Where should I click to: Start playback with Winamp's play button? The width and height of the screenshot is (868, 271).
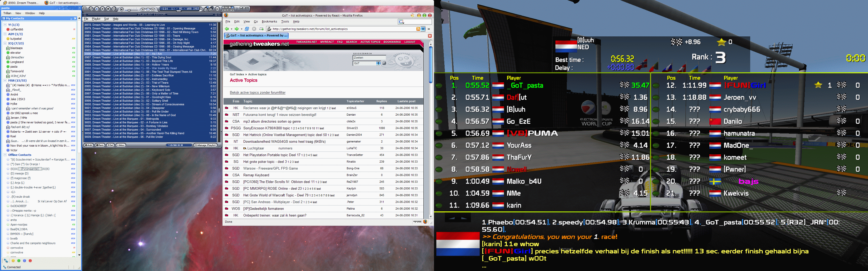(x=97, y=9)
